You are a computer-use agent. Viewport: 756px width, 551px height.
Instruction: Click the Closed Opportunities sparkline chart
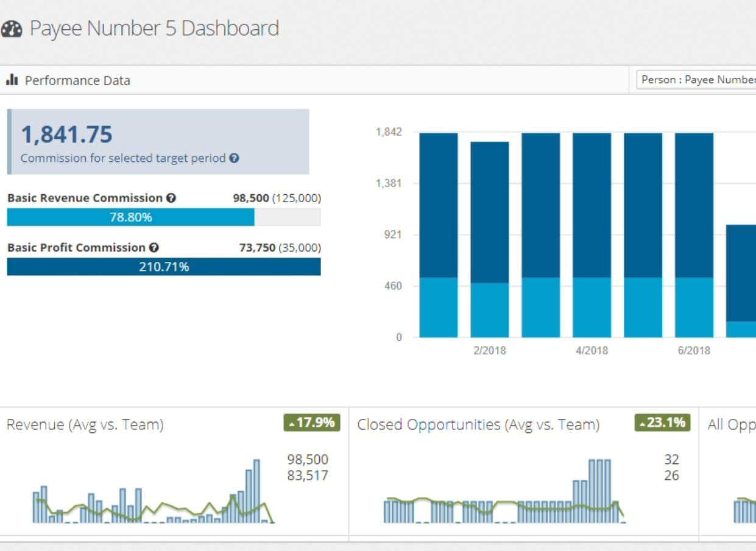coord(504,491)
